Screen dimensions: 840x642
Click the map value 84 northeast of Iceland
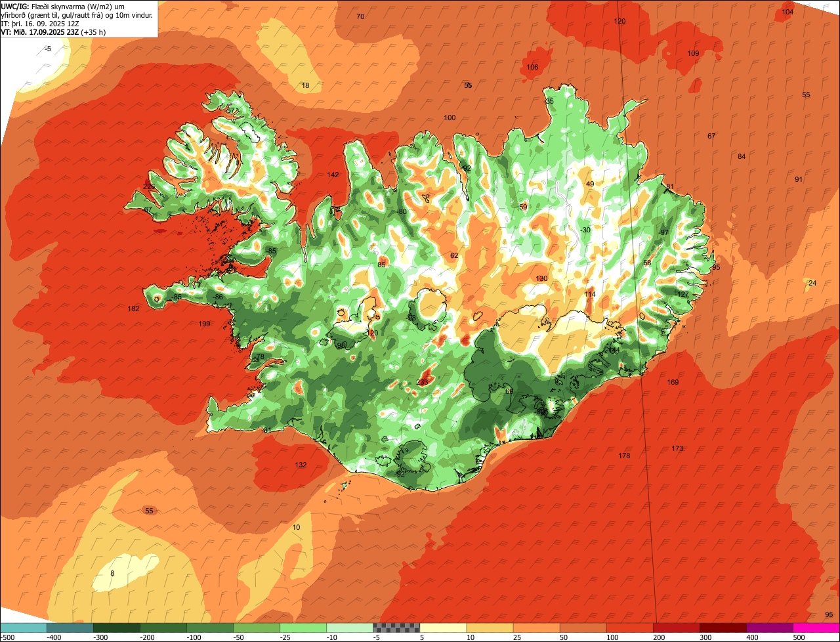[x=742, y=156]
